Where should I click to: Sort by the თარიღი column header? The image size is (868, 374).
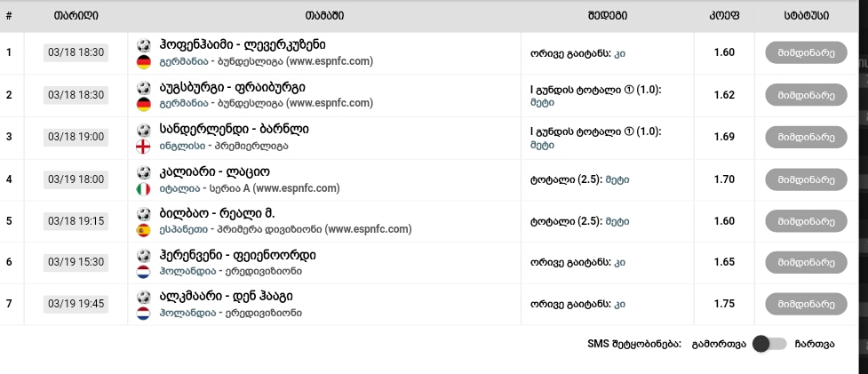[x=76, y=16]
